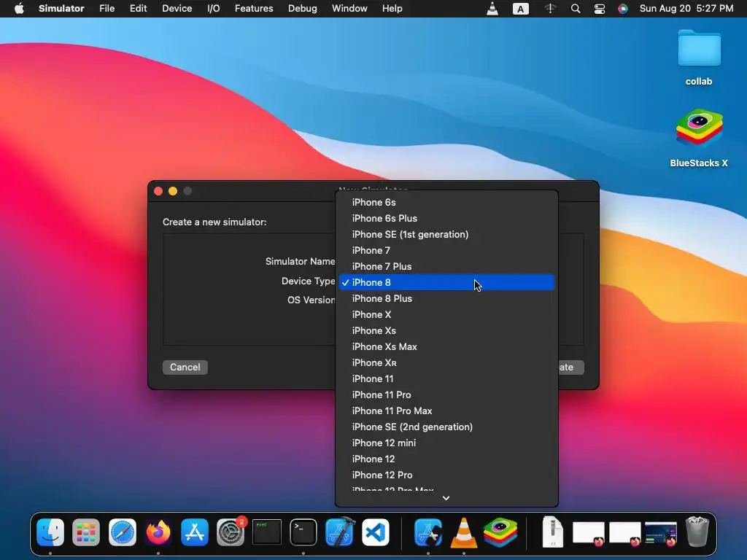747x560 pixels.
Task: Click the Cancel button in New Simulator
Action: [185, 367]
